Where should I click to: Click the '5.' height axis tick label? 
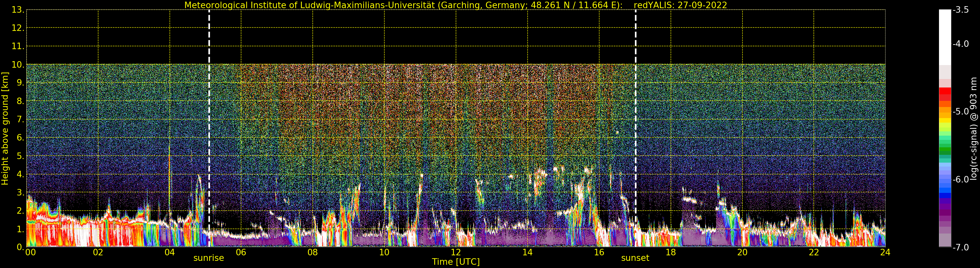pos(21,156)
